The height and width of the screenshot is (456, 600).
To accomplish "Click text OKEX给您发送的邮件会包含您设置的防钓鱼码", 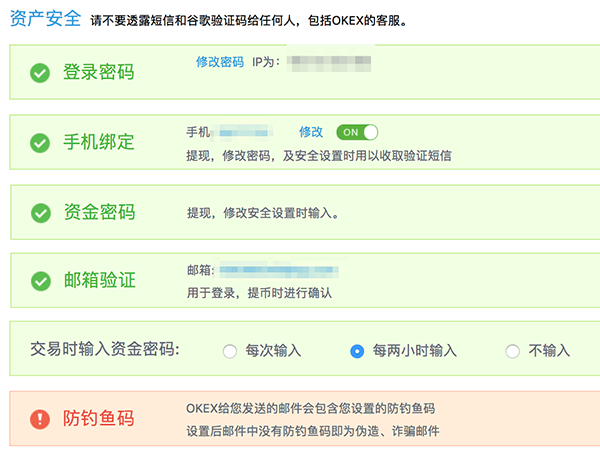I will pyautogui.click(x=310, y=409).
